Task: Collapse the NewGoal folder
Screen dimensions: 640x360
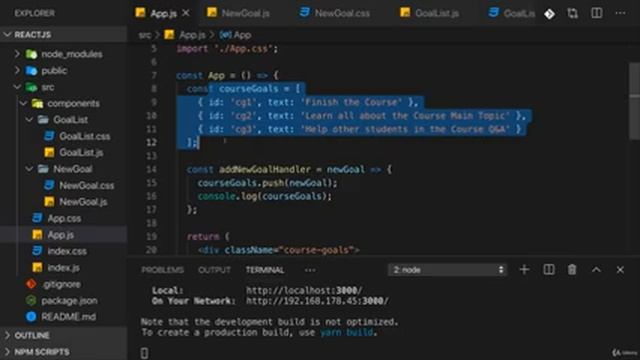Action: coord(64,169)
